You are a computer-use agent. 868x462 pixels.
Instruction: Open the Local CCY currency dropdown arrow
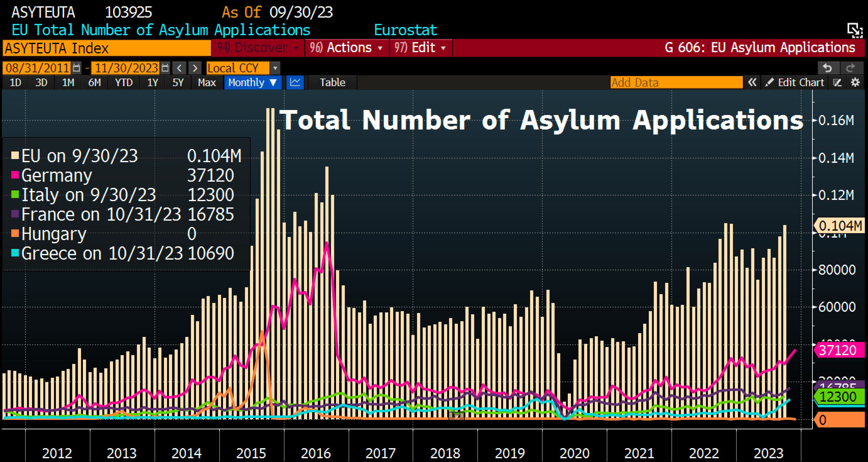pos(275,68)
